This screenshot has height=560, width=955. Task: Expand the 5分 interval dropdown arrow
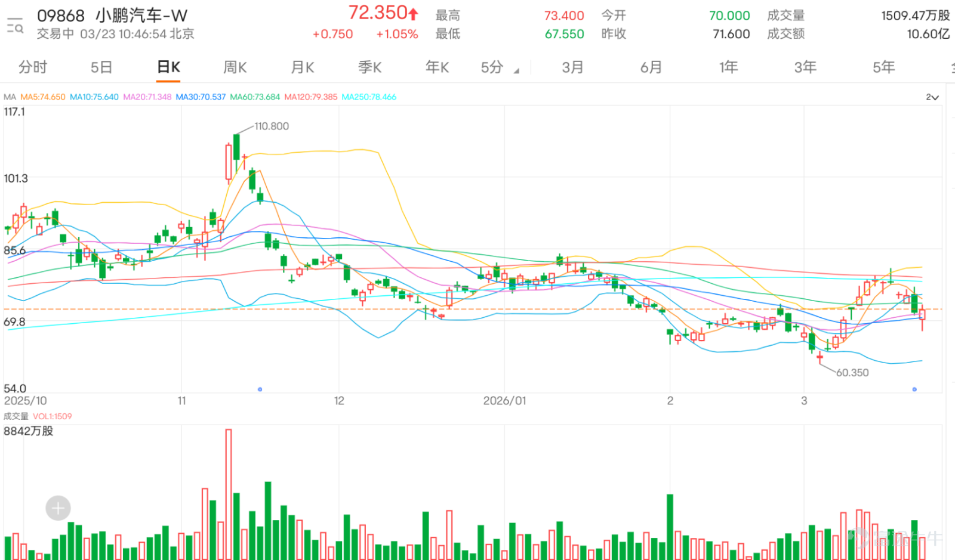tap(516, 71)
